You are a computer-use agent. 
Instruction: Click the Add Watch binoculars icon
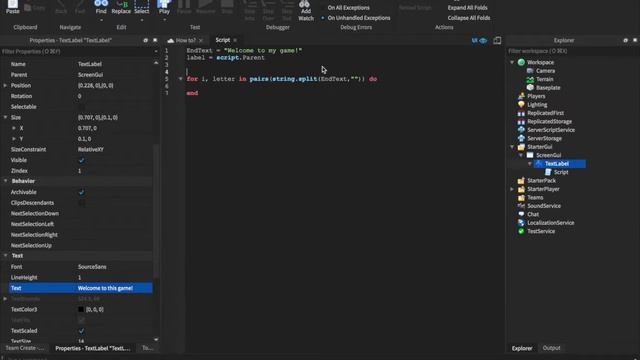pyautogui.click(x=304, y=4)
